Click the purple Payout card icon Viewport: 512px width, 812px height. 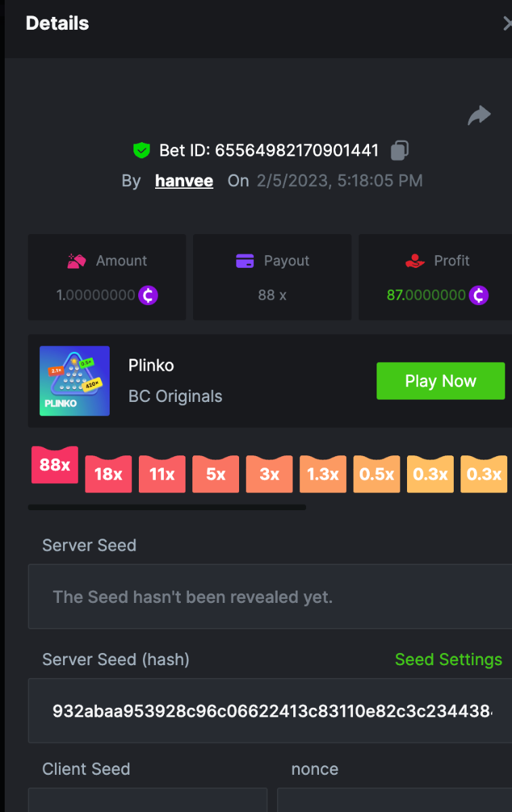pos(244,261)
